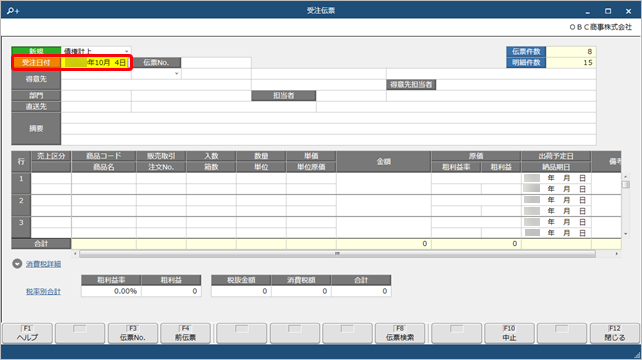This screenshot has width=642, height=360.
Task: Click the 受注日付 date field
Action: point(96,63)
